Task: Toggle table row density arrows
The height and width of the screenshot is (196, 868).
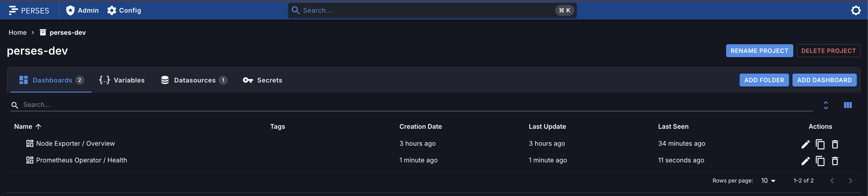Action: 825,105
